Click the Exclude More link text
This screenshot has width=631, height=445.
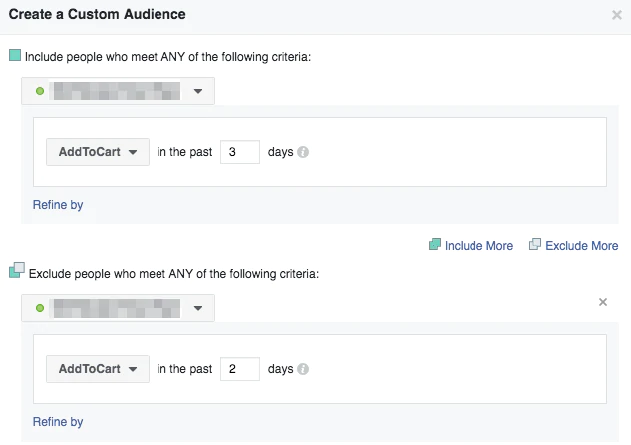coord(581,246)
